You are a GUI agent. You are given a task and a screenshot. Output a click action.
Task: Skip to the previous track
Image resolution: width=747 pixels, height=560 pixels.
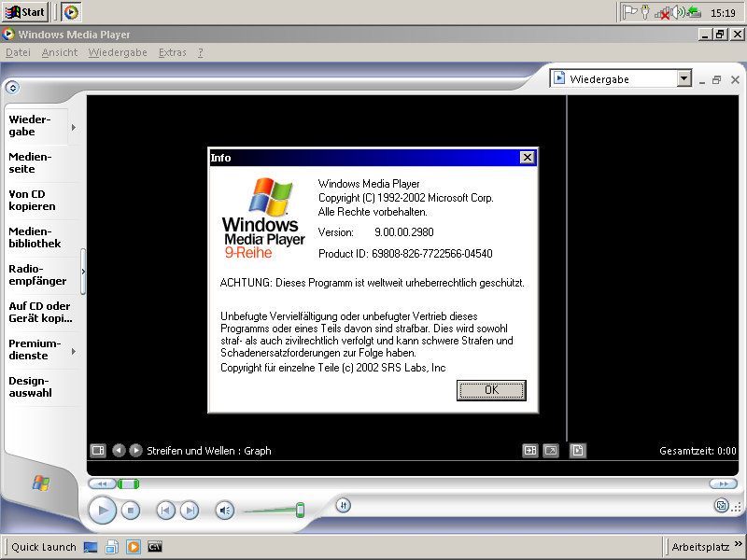tap(165, 511)
